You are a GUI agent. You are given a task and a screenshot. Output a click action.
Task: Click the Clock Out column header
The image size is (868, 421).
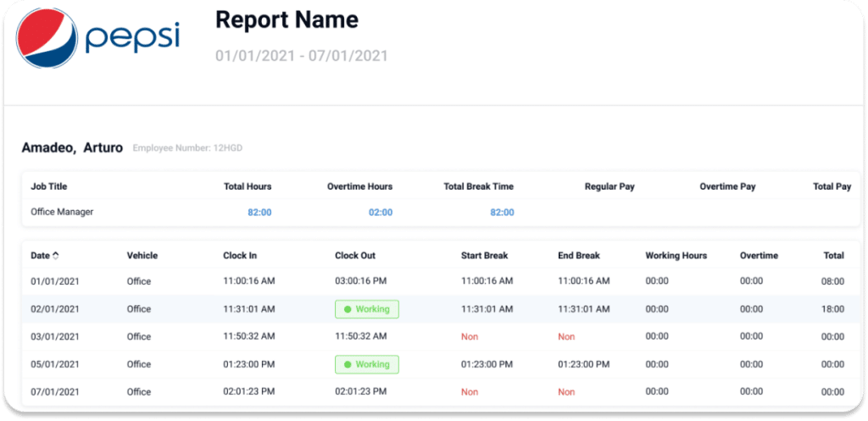pyautogui.click(x=355, y=256)
